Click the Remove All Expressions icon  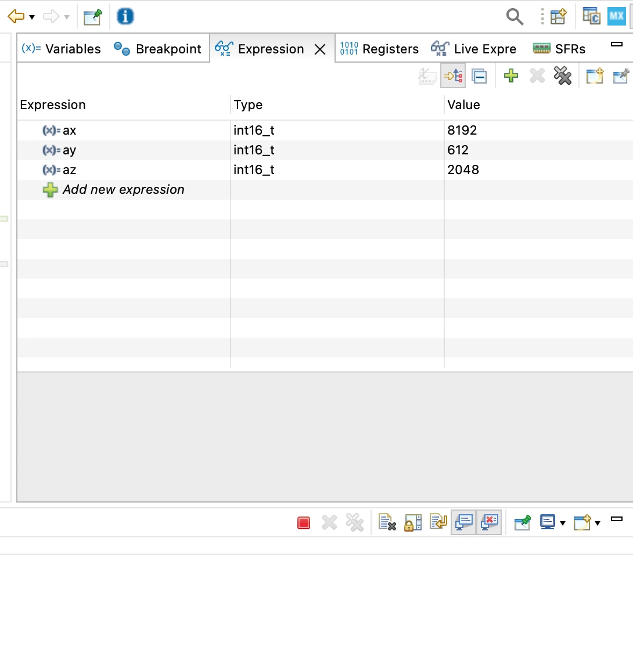pos(563,76)
